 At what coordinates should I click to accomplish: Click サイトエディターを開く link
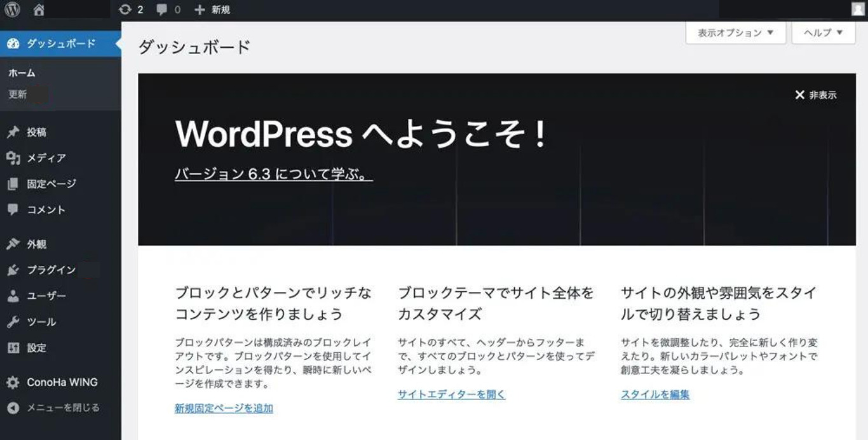pos(451,394)
